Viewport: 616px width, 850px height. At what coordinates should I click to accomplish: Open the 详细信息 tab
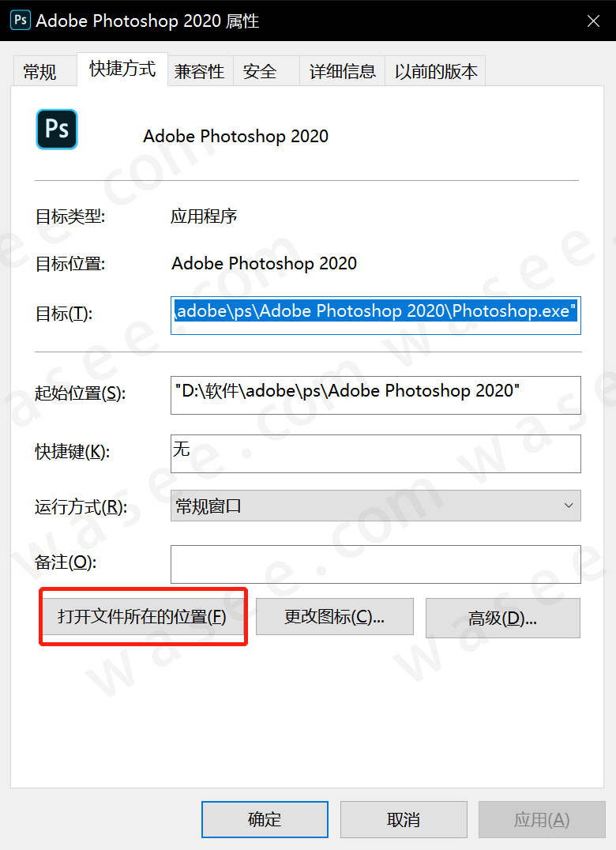[343, 71]
